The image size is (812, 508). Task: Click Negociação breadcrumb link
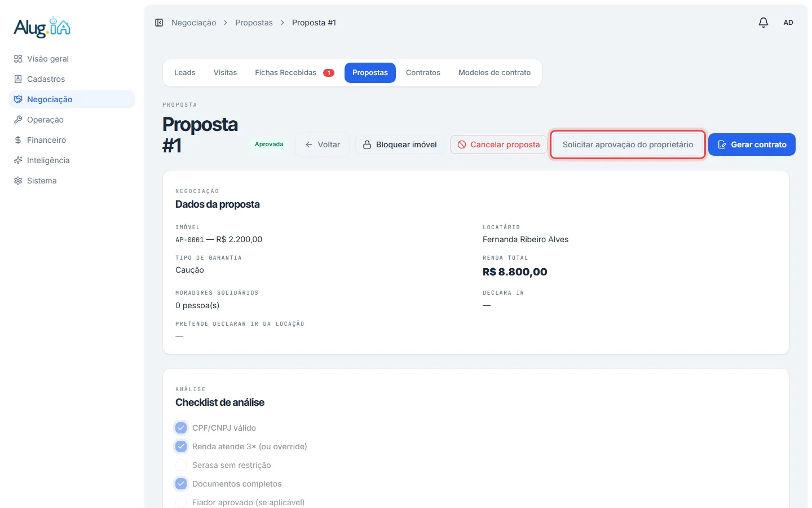tap(193, 23)
